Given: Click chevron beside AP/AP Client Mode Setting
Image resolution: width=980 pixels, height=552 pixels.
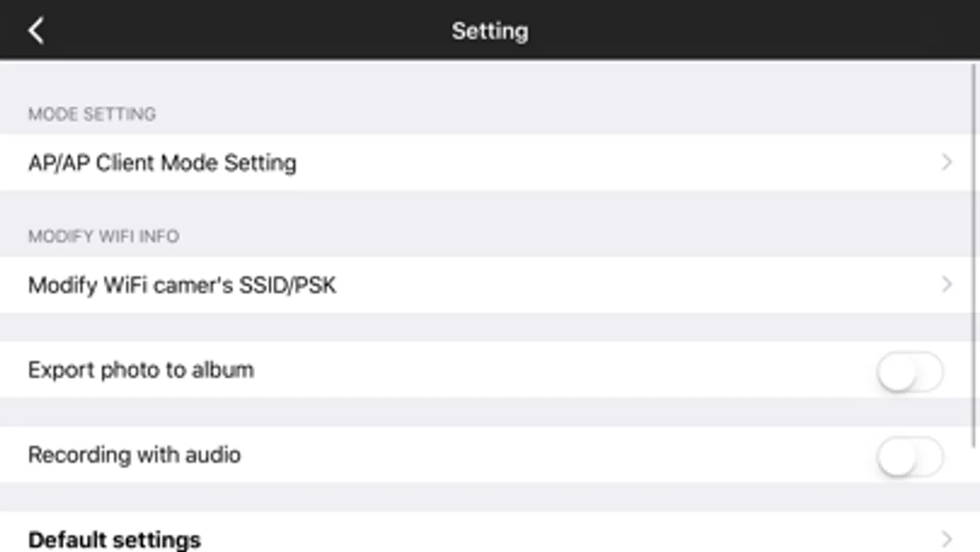Looking at the screenshot, I should 947,163.
